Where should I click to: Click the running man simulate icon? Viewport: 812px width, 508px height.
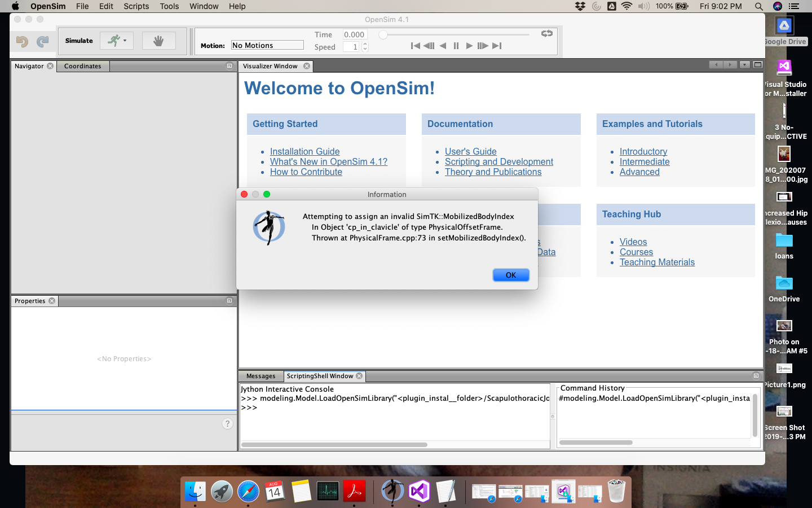pos(114,41)
